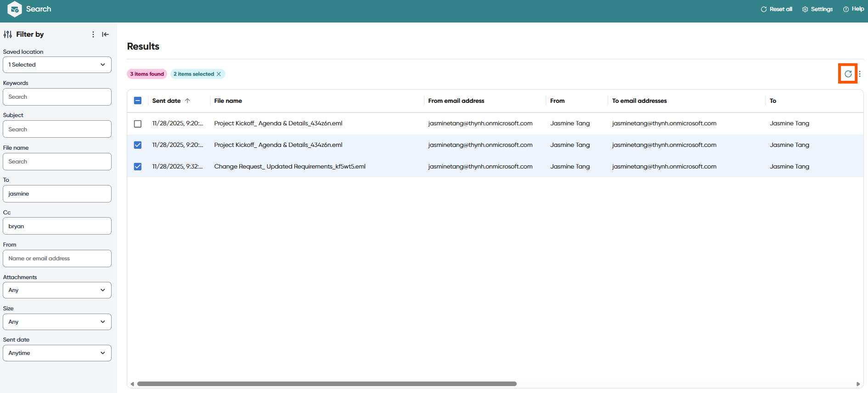Click the scroll left arrow
Viewport: 868px width, 393px height.
pyautogui.click(x=132, y=384)
